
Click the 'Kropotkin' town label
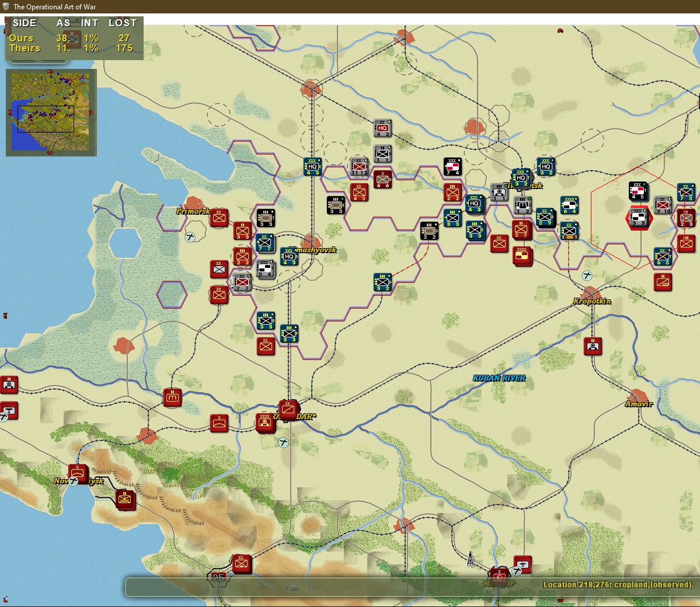pyautogui.click(x=592, y=301)
